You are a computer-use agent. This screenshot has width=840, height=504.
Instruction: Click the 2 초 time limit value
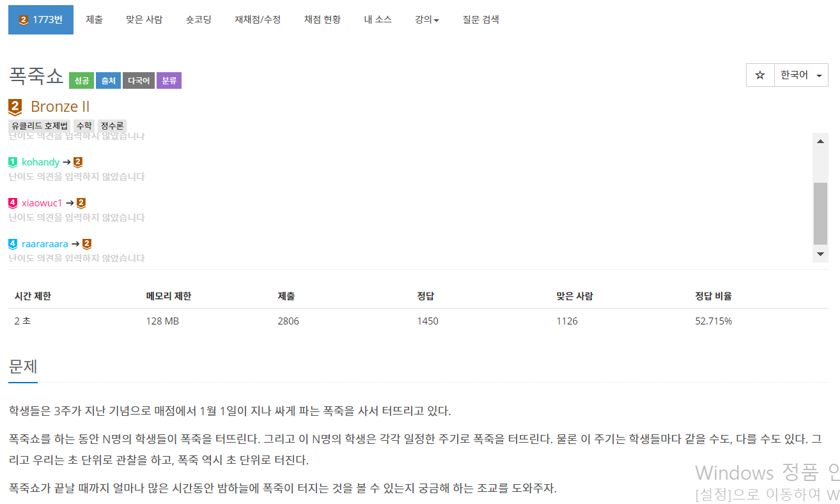[22, 321]
